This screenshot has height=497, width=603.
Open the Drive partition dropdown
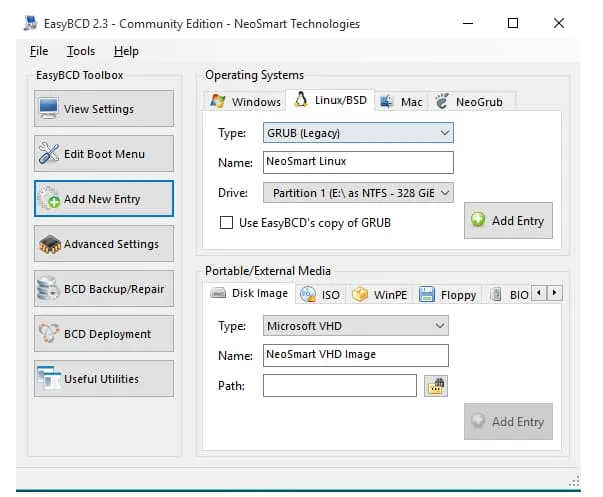[x=358, y=192]
